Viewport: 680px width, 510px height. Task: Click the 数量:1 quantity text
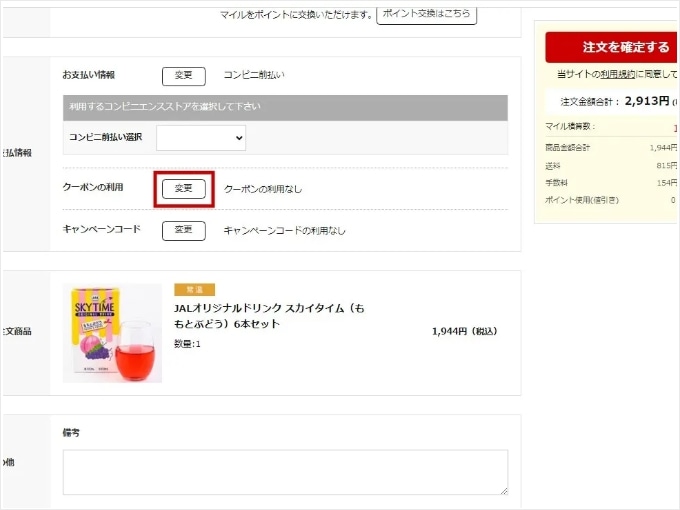188,344
